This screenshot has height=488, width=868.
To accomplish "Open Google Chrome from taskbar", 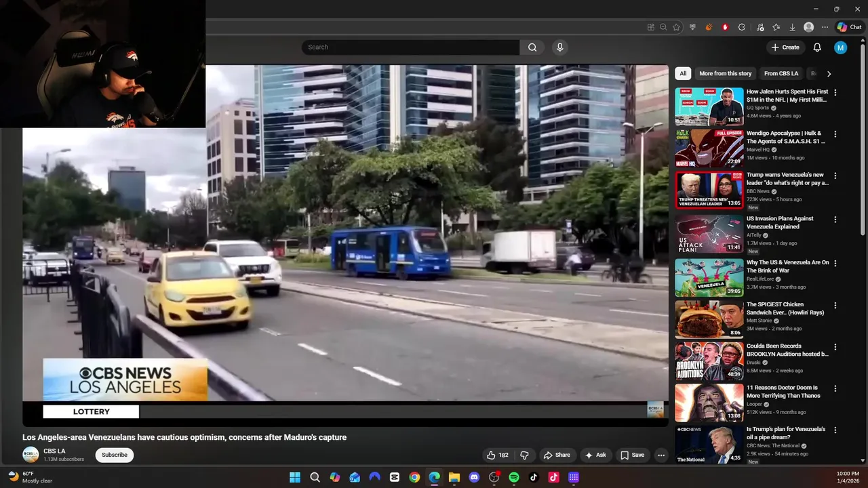I will point(414,477).
